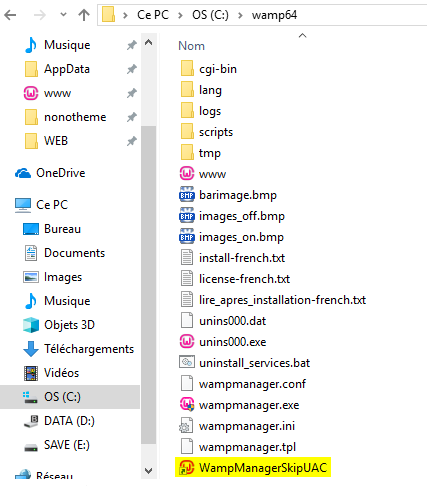Viewport: 427px width, 486px height.
Task: Select the unins000.exe uninstaller icon
Action: tap(187, 342)
